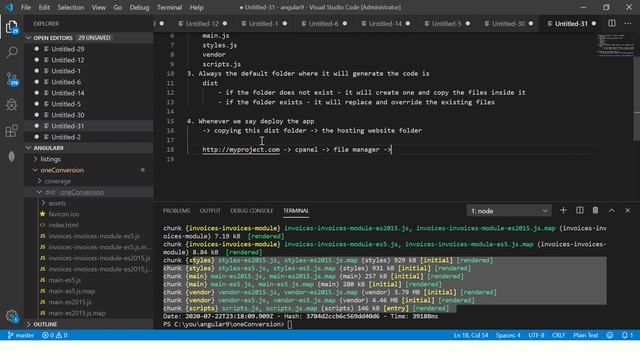Click Plain Text language mode

(586, 335)
